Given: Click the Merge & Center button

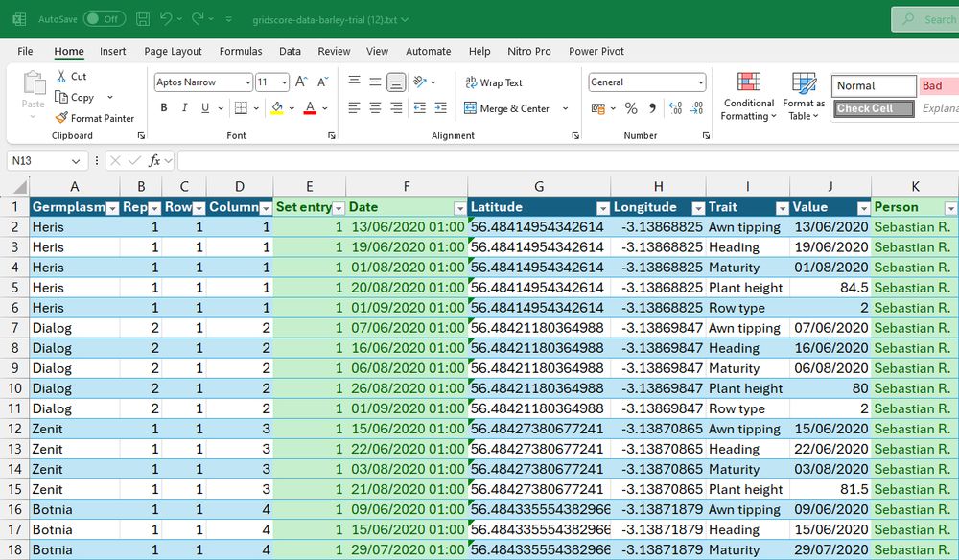Looking at the screenshot, I should tap(507, 108).
